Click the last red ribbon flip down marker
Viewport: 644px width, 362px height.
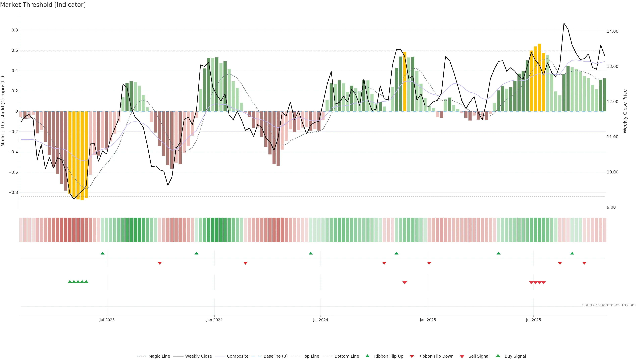(584, 263)
